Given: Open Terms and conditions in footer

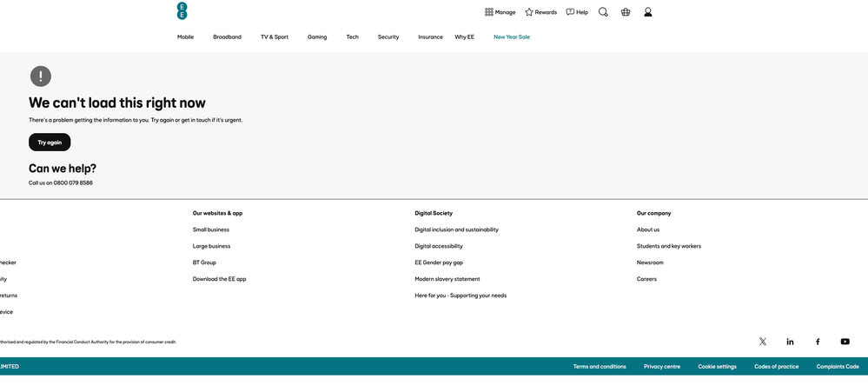Looking at the screenshot, I should 600,367.
